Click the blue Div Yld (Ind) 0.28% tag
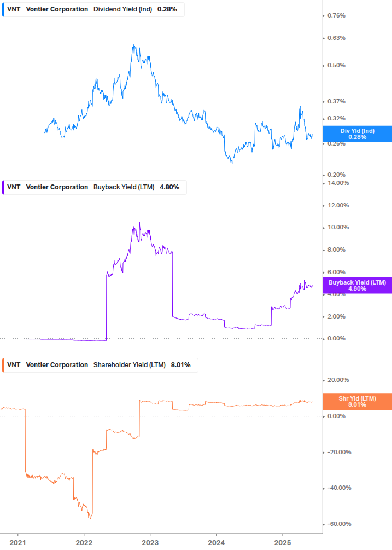 357,134
